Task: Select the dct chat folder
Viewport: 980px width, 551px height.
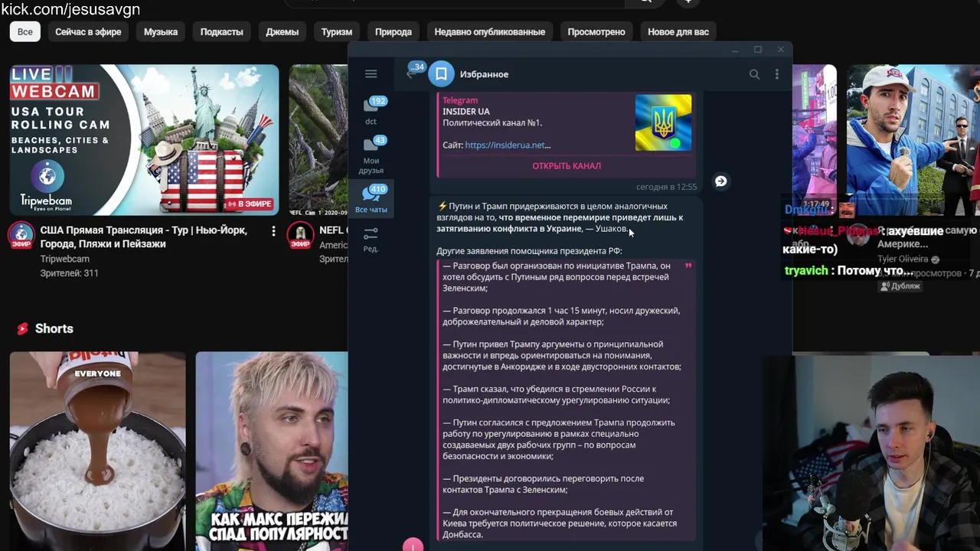Action: click(371, 111)
